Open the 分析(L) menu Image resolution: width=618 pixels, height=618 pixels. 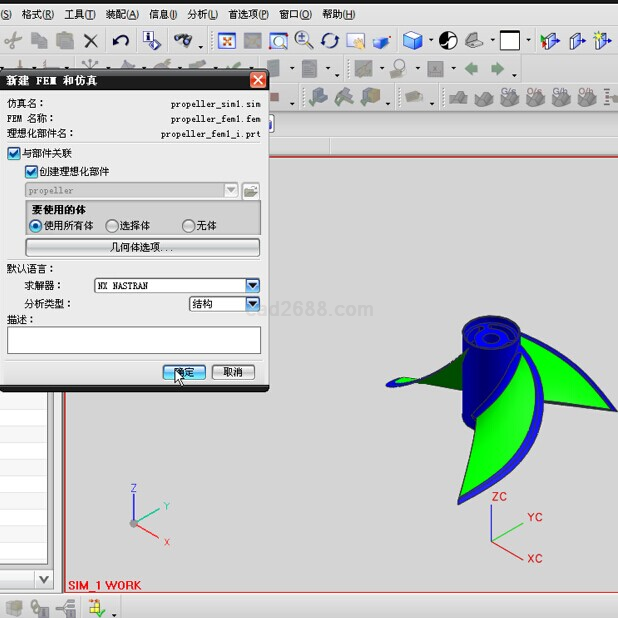pos(202,14)
